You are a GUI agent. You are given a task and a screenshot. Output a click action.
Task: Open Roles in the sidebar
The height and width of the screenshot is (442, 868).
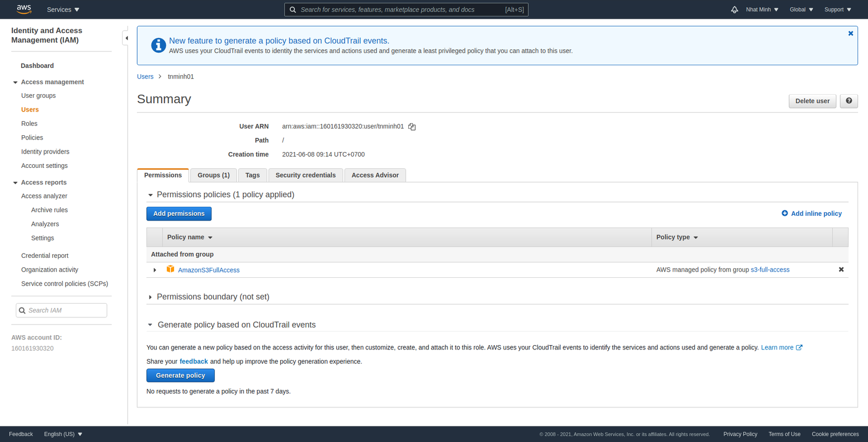coord(29,124)
